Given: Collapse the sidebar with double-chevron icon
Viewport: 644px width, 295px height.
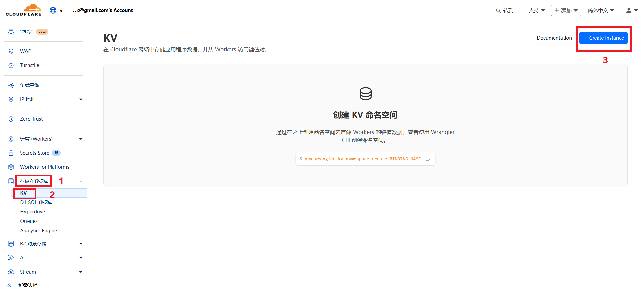Looking at the screenshot, I should click(10, 285).
